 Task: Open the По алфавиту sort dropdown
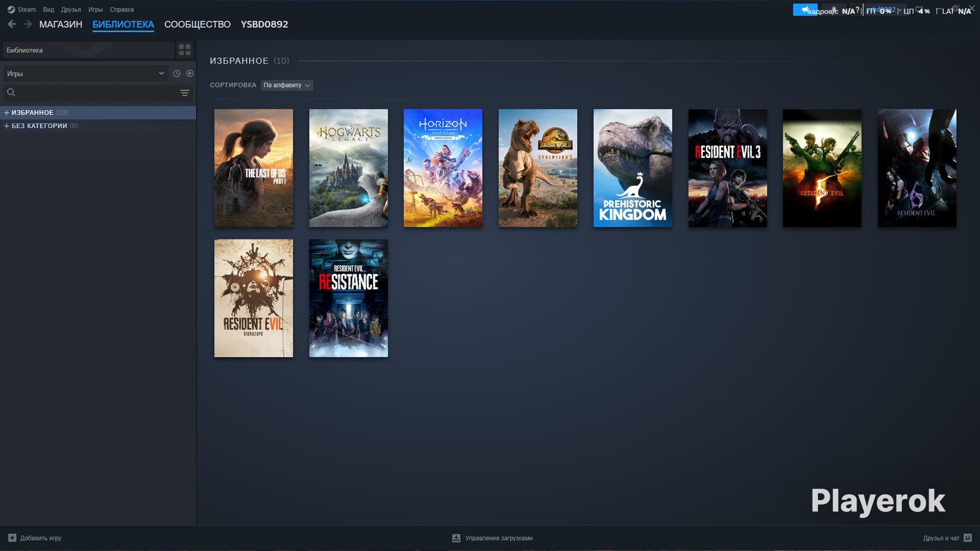(287, 85)
